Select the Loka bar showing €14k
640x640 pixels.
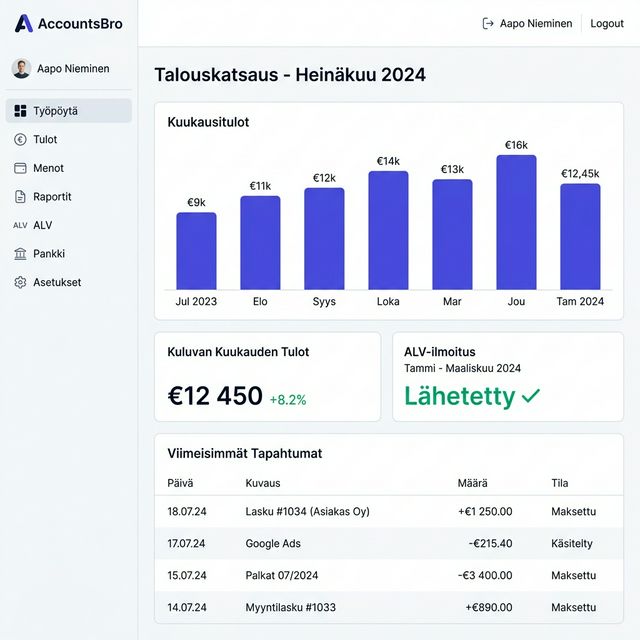point(388,230)
